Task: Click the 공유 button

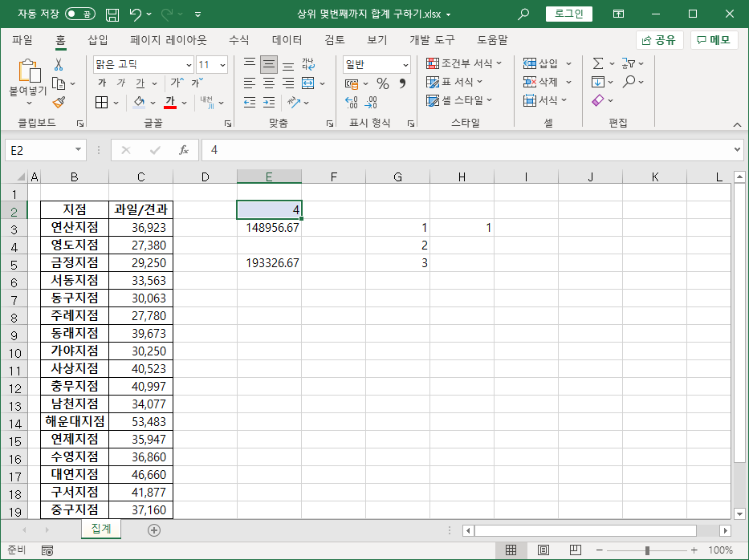Action: click(x=660, y=40)
